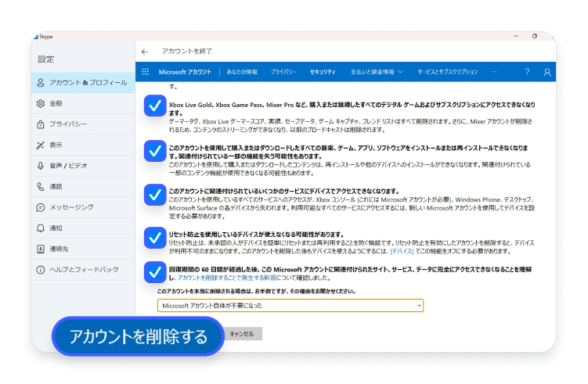Viewport: 588px width, 384px height.
Task: Open ヘルプとフィードバック settings item
Action: point(83,270)
